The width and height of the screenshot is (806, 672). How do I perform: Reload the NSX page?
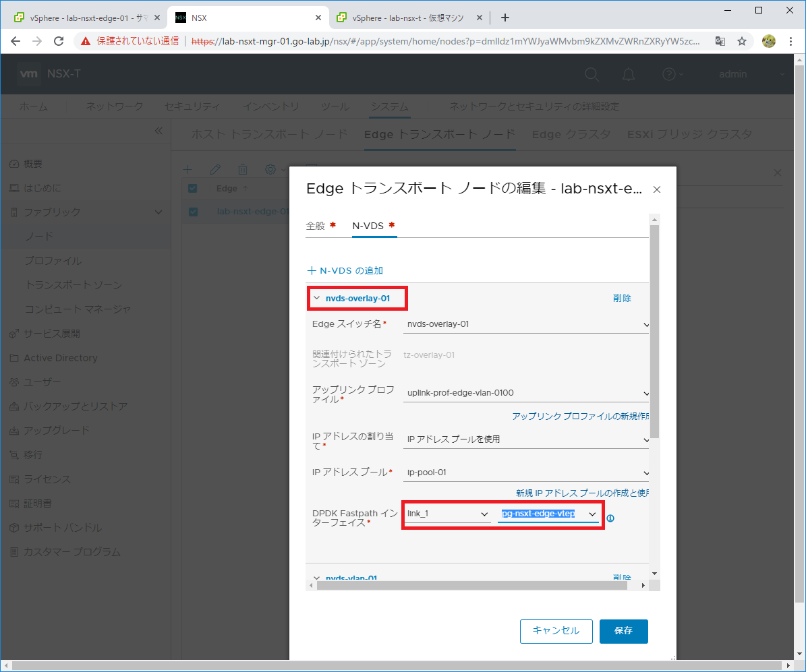click(x=59, y=41)
